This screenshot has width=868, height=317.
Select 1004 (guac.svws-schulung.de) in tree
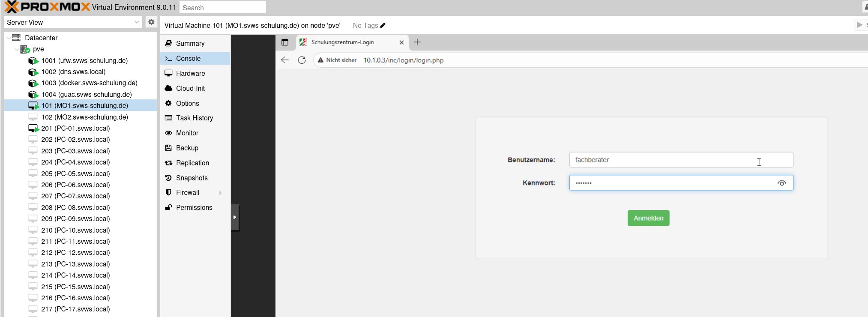(x=81, y=95)
